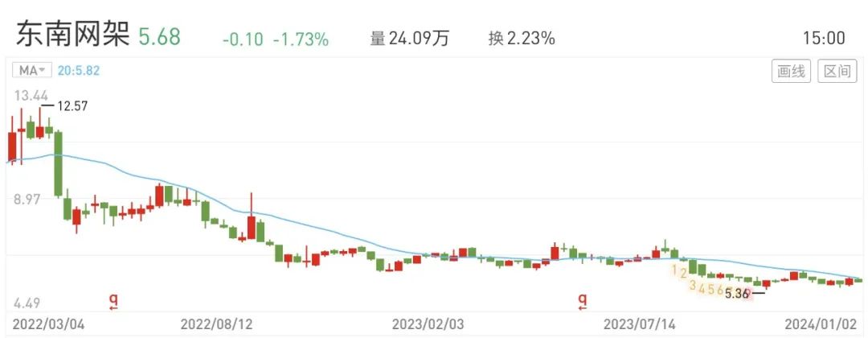Click the 区间 range button

pos(837,72)
